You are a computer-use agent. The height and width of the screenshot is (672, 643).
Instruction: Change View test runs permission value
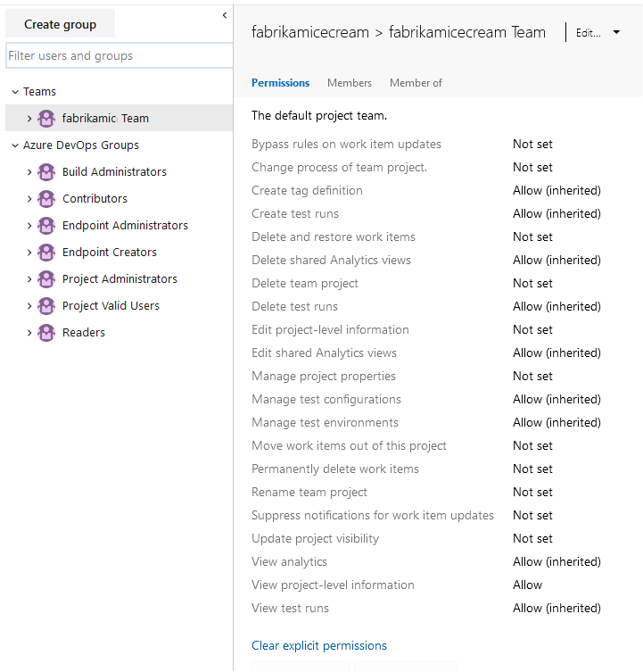556,608
